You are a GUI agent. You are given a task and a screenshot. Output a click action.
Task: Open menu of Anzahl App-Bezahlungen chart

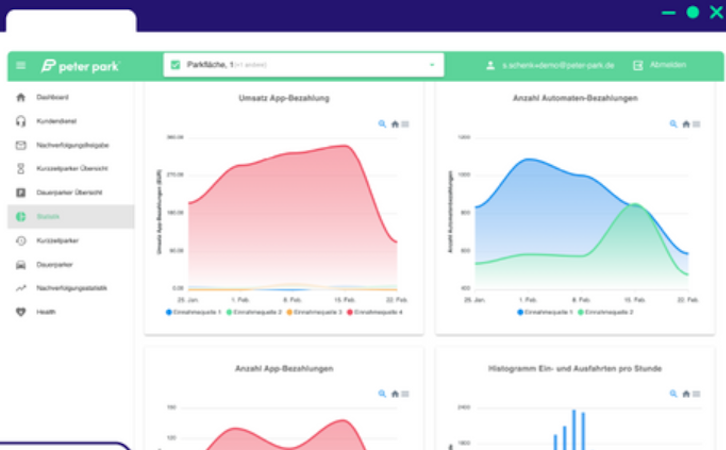point(406,394)
